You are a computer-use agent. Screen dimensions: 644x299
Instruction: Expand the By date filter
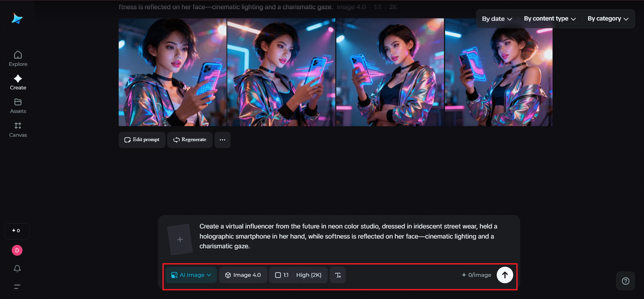click(497, 19)
